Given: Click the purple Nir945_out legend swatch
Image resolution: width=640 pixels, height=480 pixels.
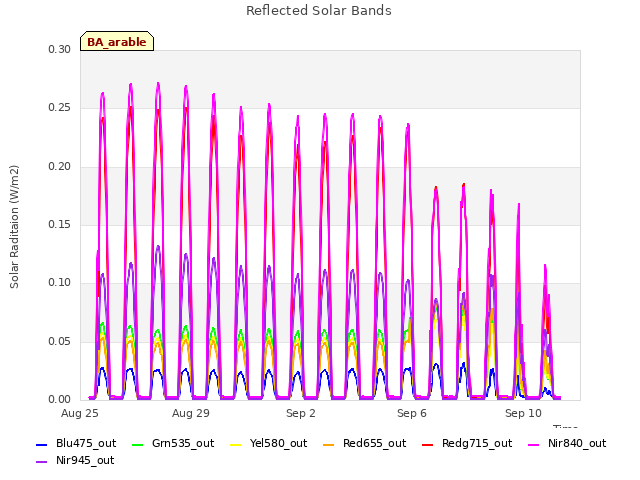Looking at the screenshot, I should (x=42, y=462).
